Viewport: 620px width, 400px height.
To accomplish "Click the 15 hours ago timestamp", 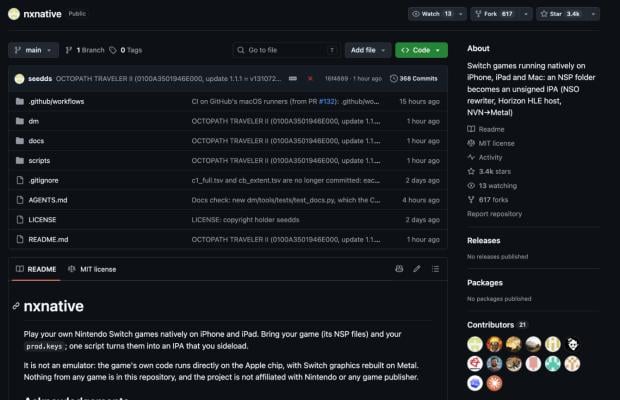I will (x=419, y=102).
